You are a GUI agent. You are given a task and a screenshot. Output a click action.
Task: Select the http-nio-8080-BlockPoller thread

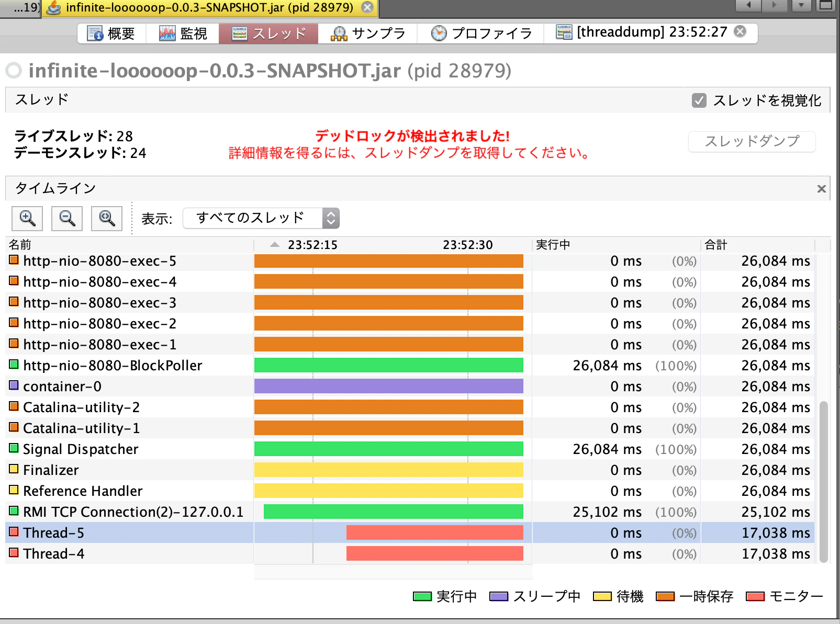[x=410, y=365]
